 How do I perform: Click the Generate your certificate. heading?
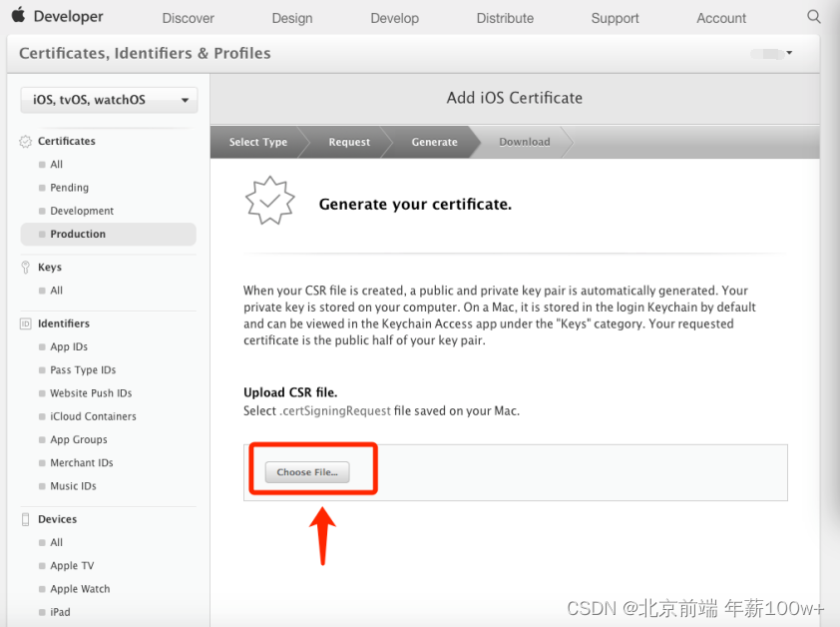coord(415,205)
